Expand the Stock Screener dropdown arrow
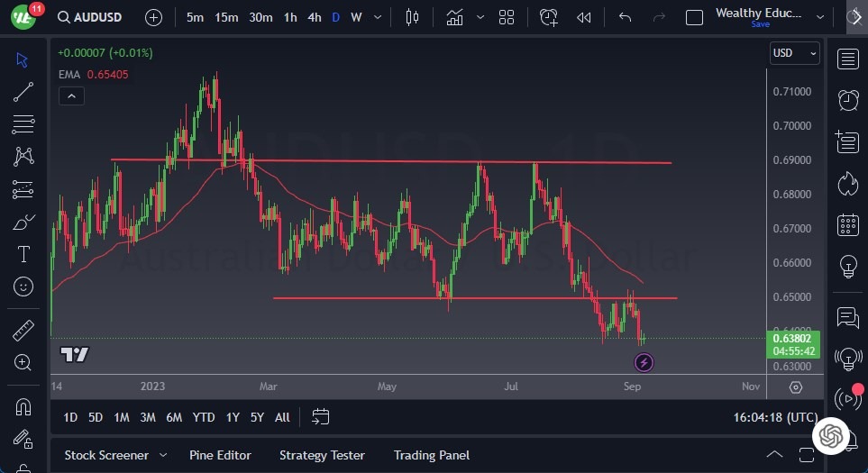 [163, 455]
